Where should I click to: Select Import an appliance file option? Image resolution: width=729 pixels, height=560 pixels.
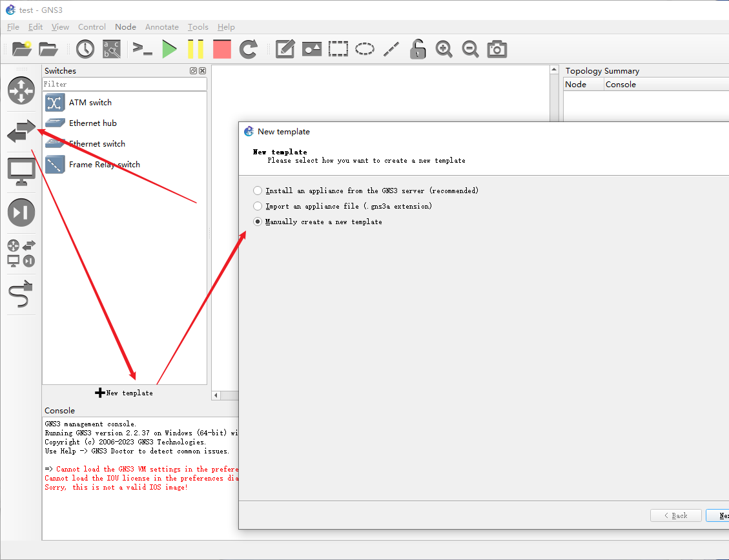click(342, 206)
